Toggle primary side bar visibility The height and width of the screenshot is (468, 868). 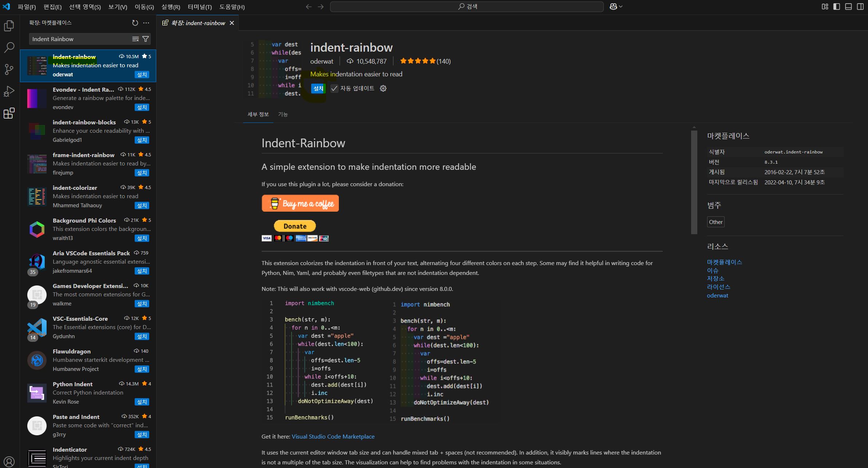[837, 7]
